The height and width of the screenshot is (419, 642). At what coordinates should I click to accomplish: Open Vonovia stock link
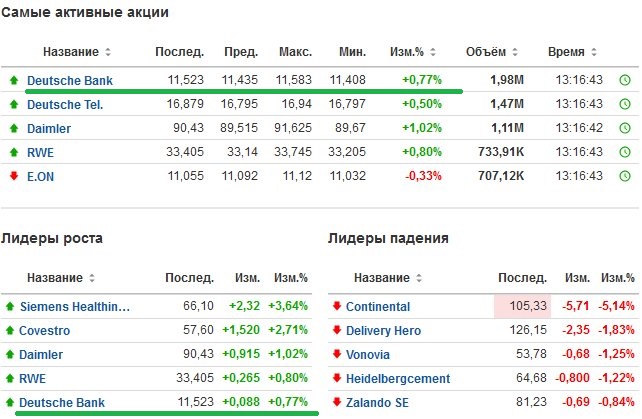368,355
